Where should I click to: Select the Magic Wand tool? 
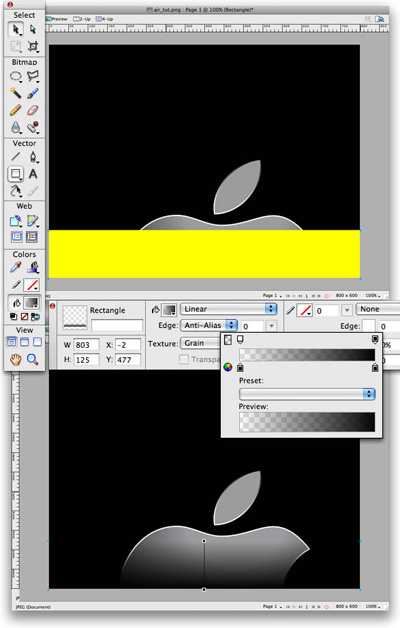(x=16, y=93)
